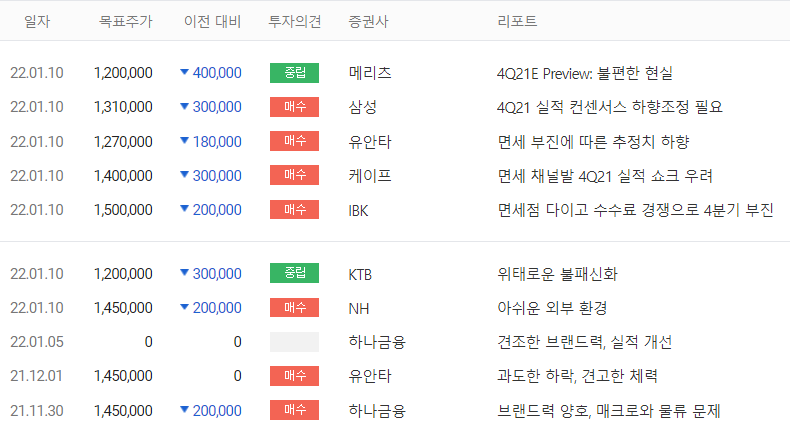This screenshot has height=428, width=790.
Task: Click target price 1,450,000 in NH row
Action: point(123,308)
